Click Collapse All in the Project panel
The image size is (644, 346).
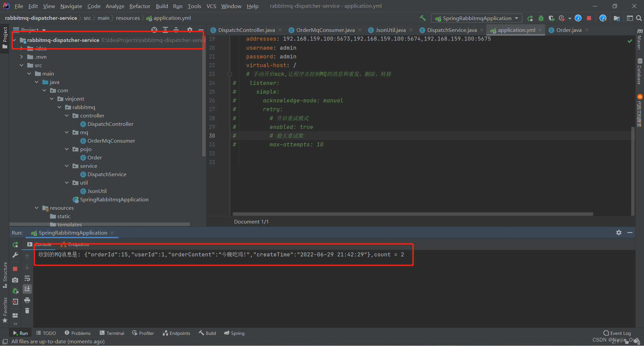(176, 30)
